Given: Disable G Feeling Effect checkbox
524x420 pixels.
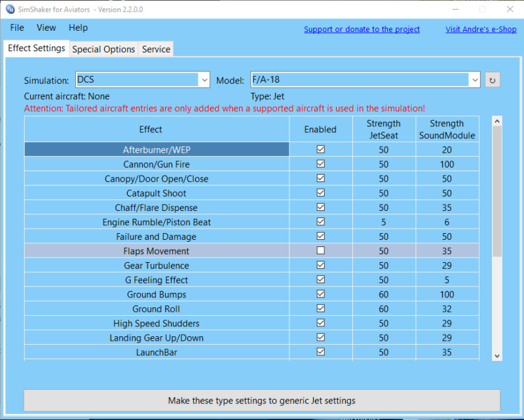Looking at the screenshot, I should (x=320, y=280).
